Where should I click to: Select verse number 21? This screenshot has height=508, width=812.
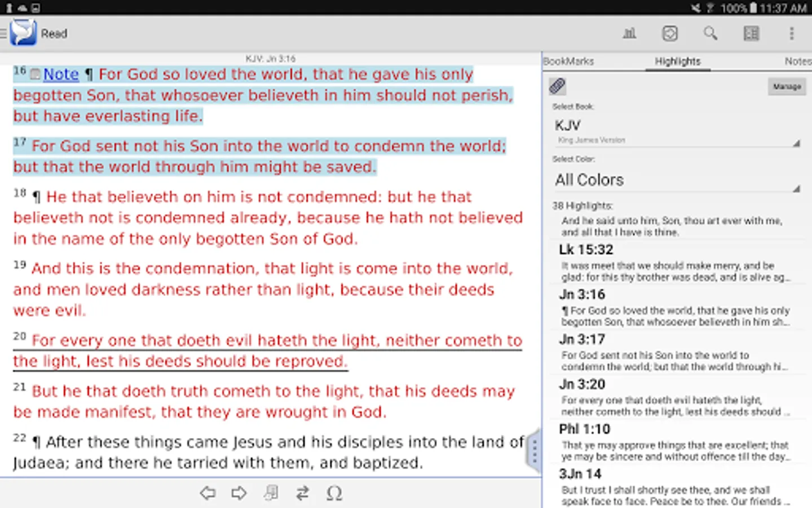pos(20,387)
